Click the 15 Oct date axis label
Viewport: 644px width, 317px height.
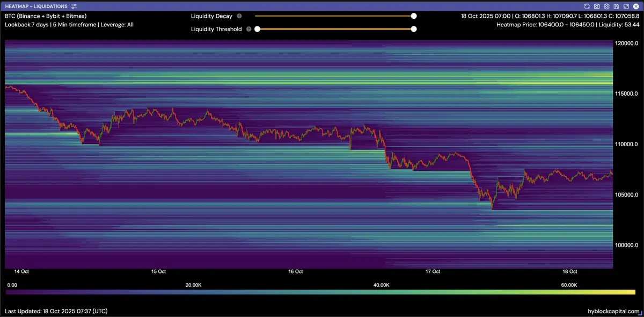pyautogui.click(x=158, y=272)
